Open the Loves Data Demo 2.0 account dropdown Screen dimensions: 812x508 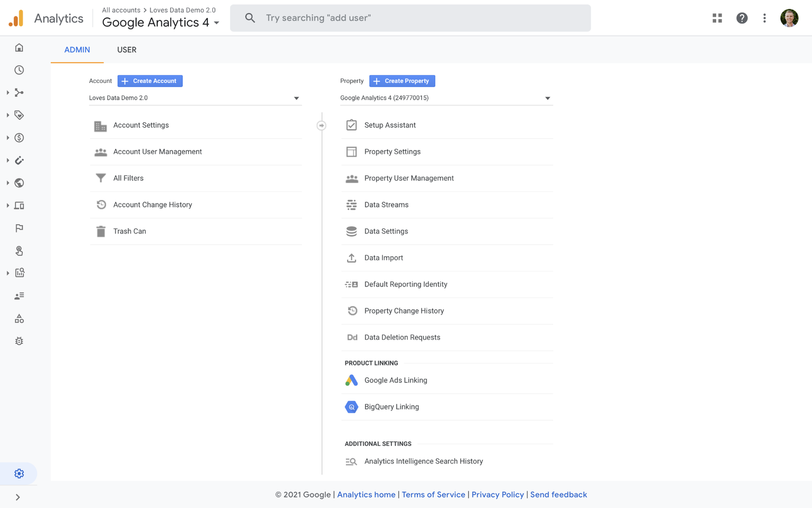click(195, 98)
